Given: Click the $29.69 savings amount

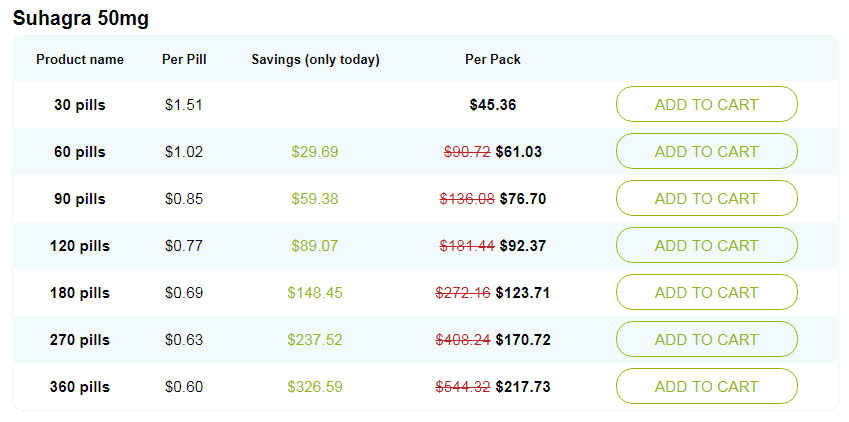Looking at the screenshot, I should (315, 152).
